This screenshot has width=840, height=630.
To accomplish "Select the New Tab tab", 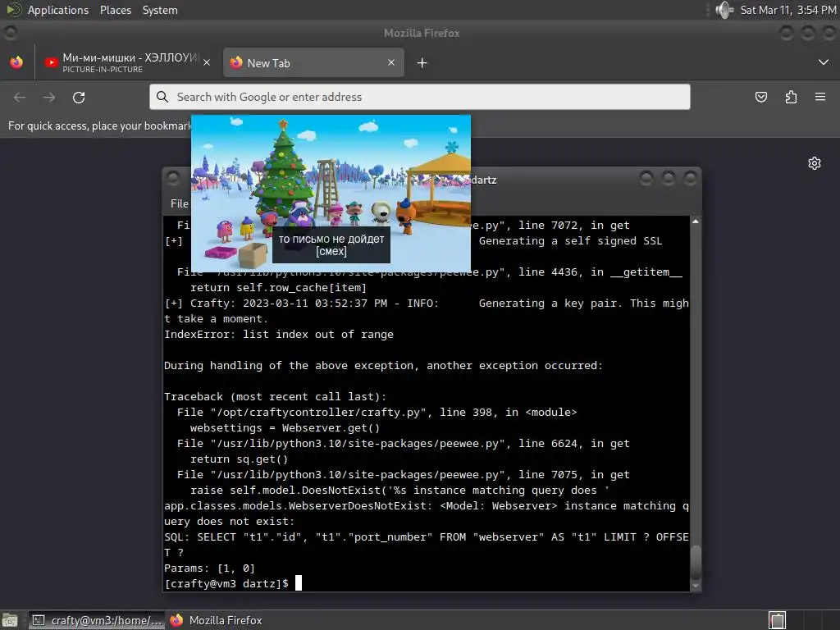I will (313, 62).
